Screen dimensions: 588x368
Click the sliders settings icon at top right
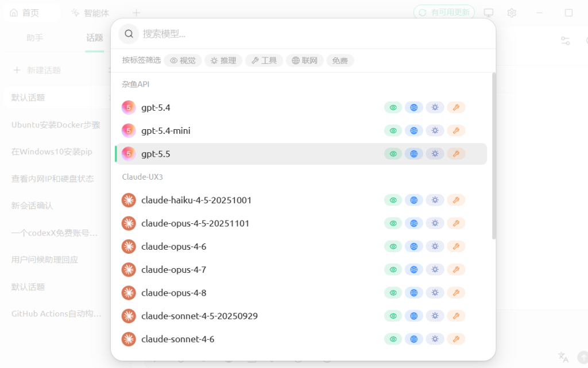click(x=565, y=40)
